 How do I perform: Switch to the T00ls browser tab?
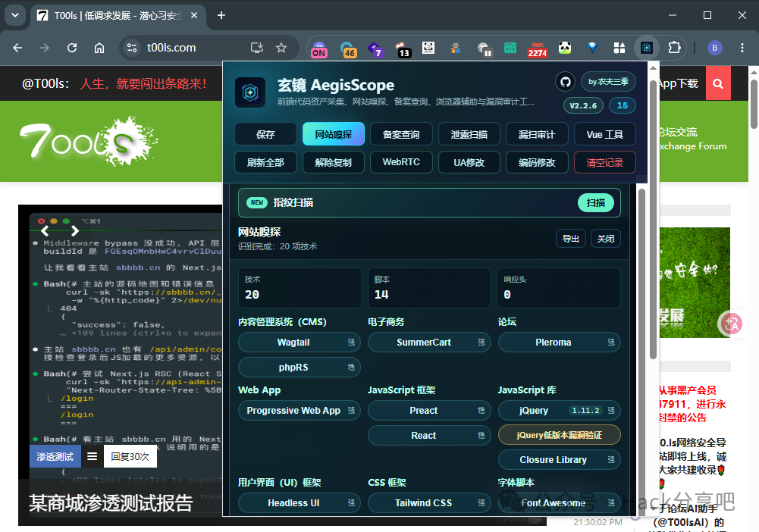(x=118, y=15)
